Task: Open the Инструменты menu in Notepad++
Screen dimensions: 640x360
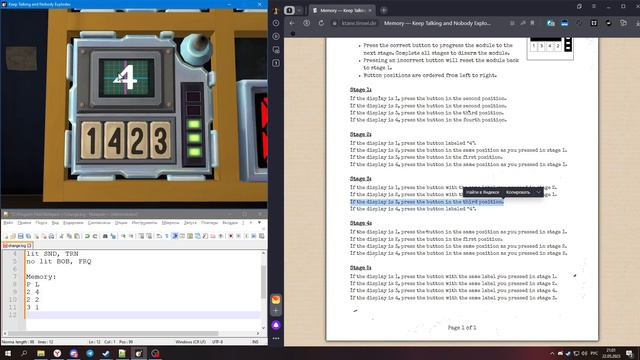Action: [144, 223]
